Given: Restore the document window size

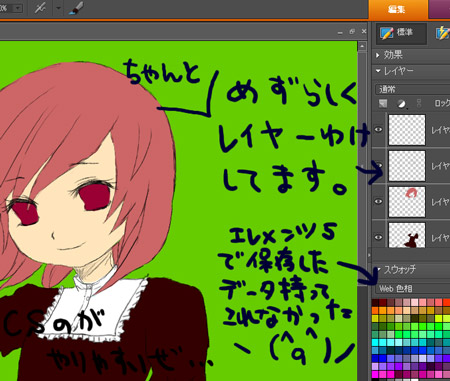Looking at the screenshot, I should click(352, 32).
